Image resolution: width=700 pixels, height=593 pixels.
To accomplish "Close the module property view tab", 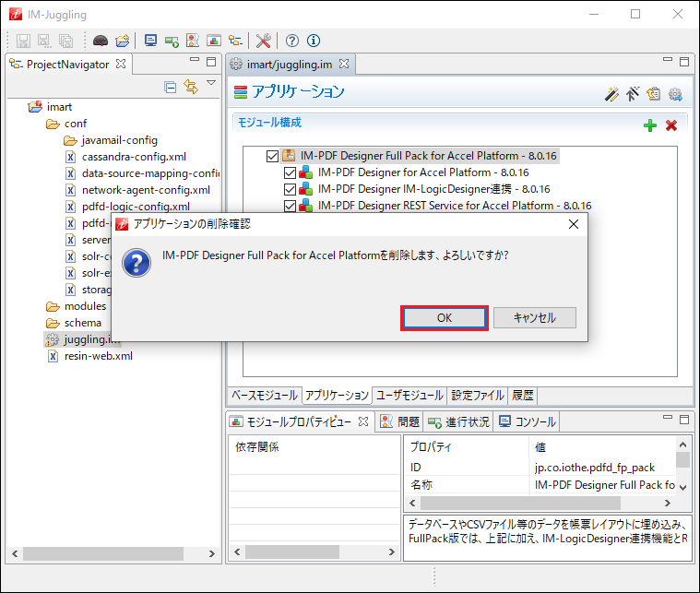I will click(363, 421).
